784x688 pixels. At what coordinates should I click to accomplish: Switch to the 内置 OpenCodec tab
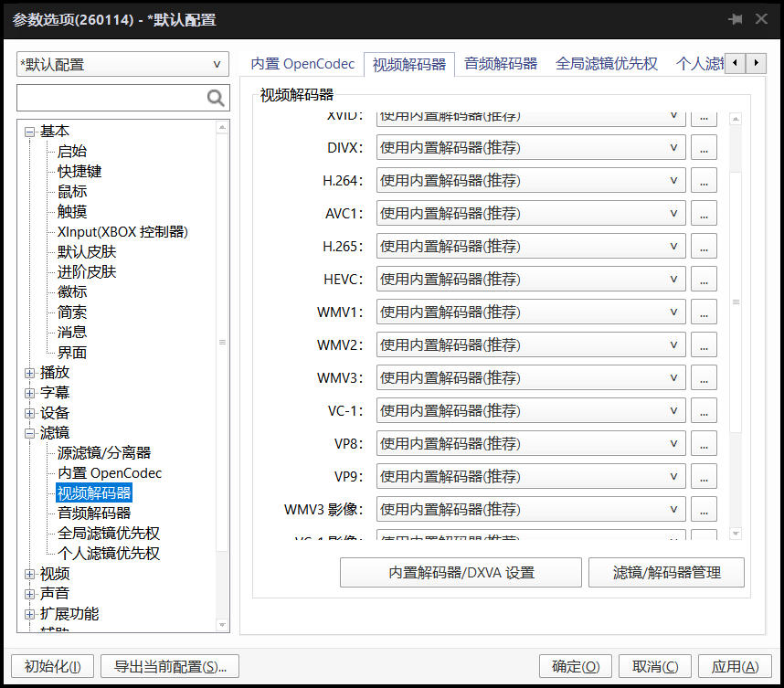[302, 64]
